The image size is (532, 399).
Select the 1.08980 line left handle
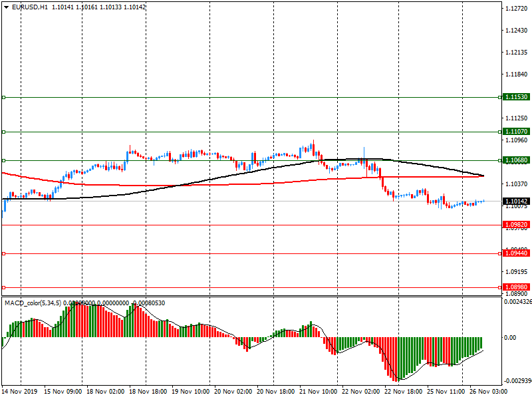pos(4,287)
